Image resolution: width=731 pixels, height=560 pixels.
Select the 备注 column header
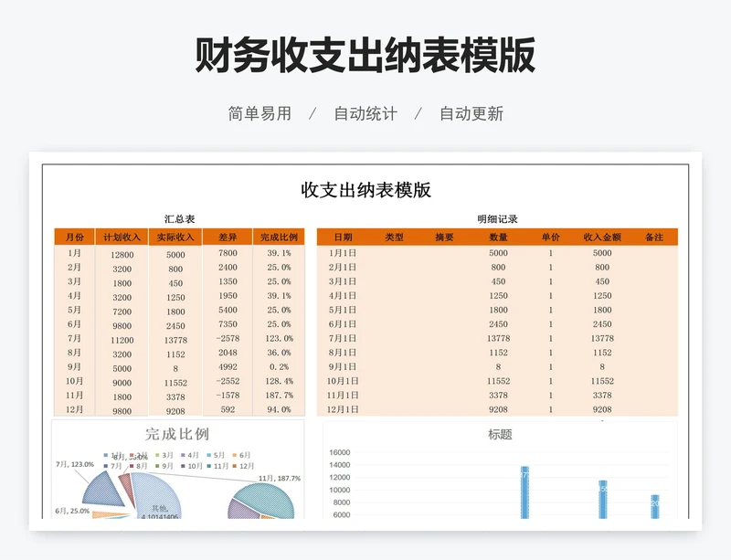[654, 237]
